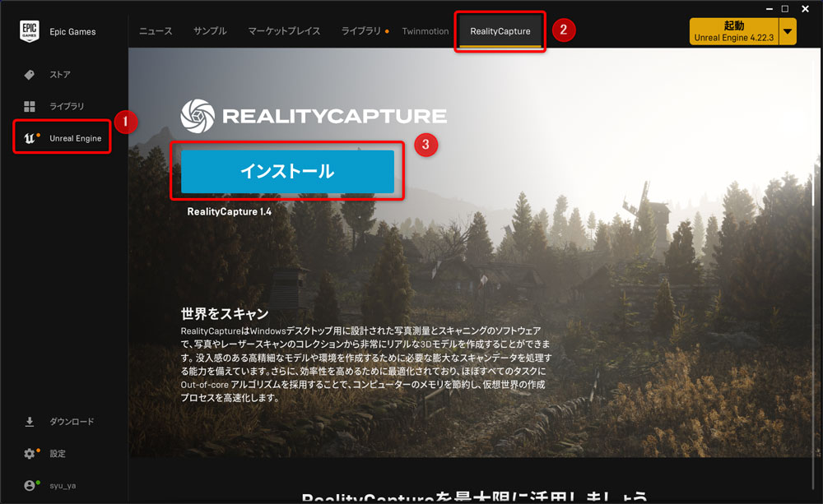This screenshot has height=504, width=823.
Task: Click the ダウンロード download arrow icon
Action: (x=30, y=422)
